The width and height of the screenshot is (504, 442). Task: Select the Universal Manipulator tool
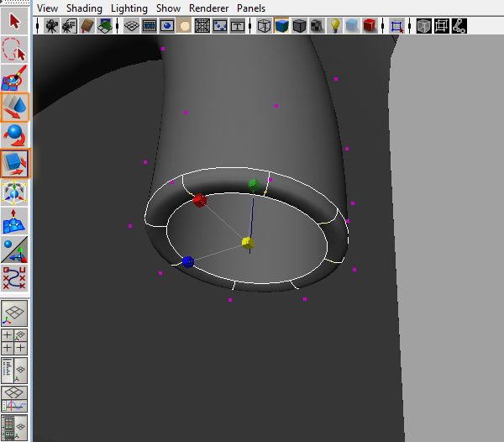pyautogui.click(x=14, y=192)
